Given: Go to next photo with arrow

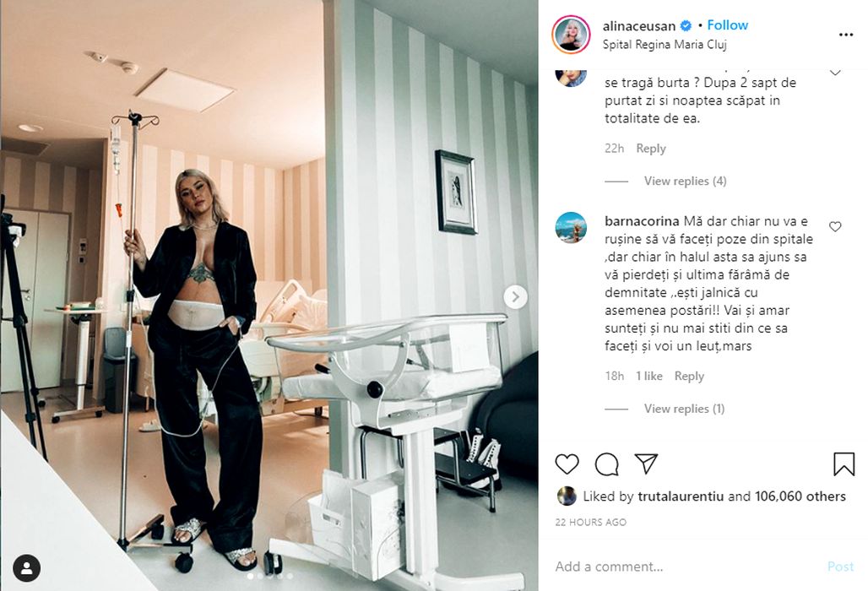Looking at the screenshot, I should pyautogui.click(x=515, y=297).
